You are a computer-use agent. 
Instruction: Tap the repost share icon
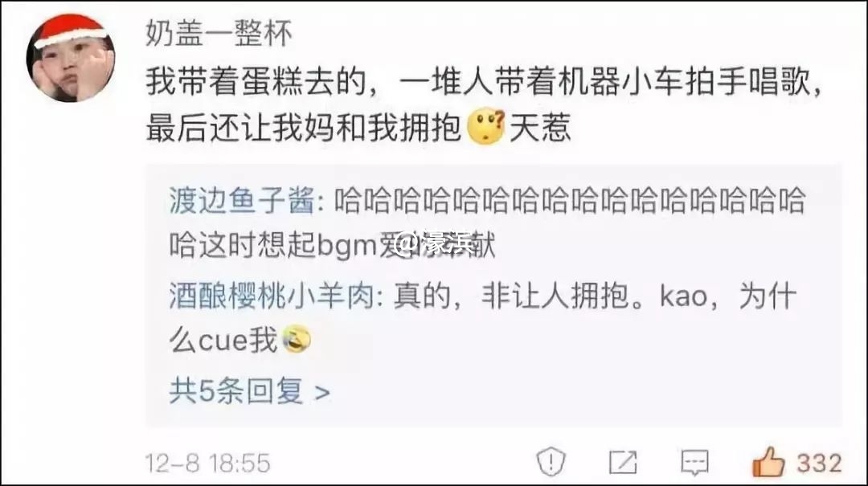click(623, 462)
